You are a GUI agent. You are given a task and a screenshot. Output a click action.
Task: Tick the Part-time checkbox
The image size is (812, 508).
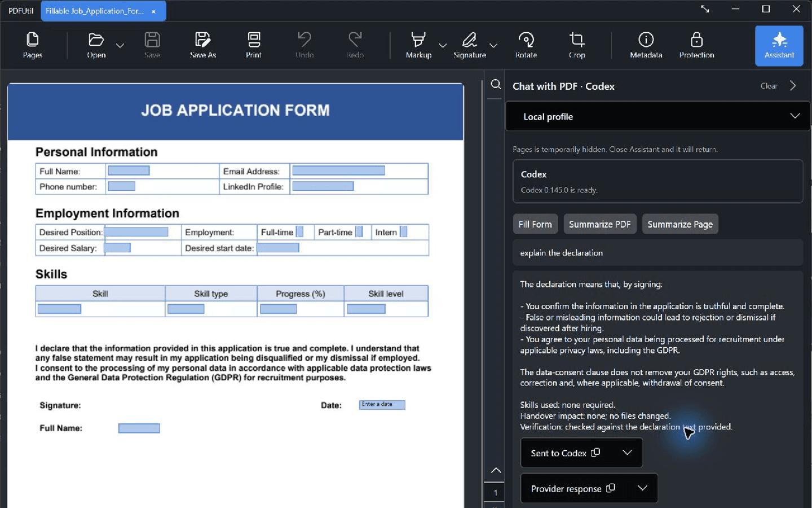point(359,231)
